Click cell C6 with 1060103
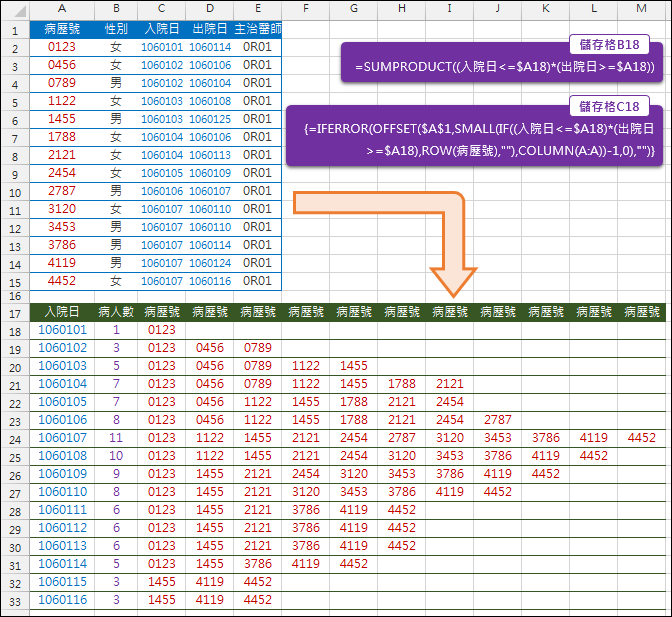This screenshot has width=672, height=617. pyautogui.click(x=162, y=119)
